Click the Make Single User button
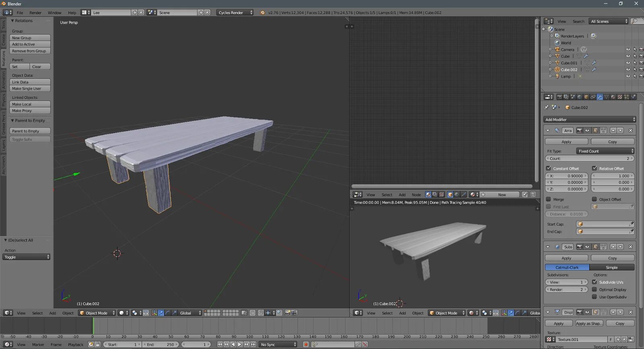The width and height of the screenshot is (644, 349). click(30, 88)
